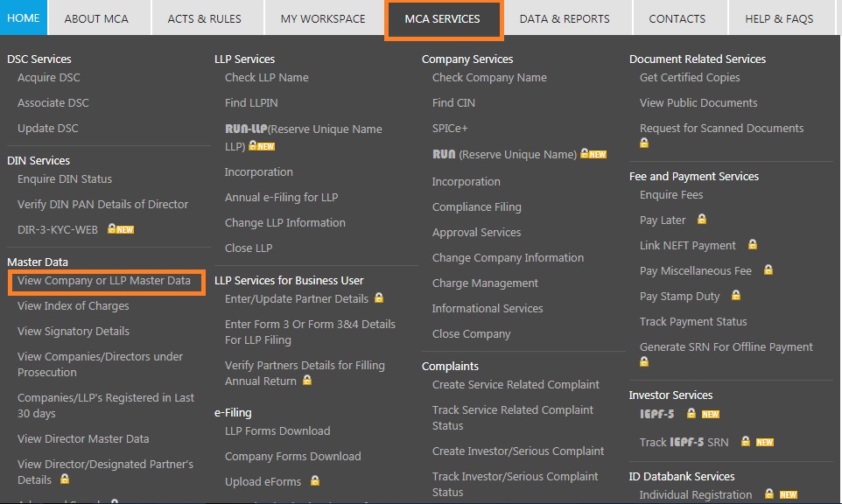This screenshot has width=842, height=504.
Task: Open Verify Partners Details for Filling Annual Return
Action: pyautogui.click(x=305, y=373)
